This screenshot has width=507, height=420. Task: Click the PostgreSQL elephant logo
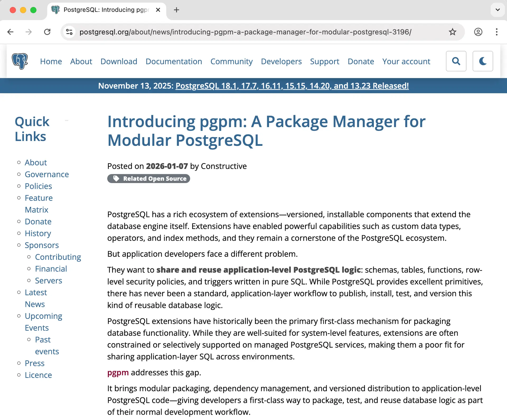[x=20, y=61]
